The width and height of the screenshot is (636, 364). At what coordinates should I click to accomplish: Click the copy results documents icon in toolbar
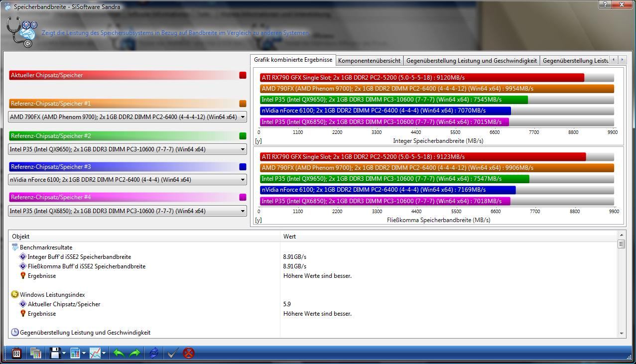[35, 353]
